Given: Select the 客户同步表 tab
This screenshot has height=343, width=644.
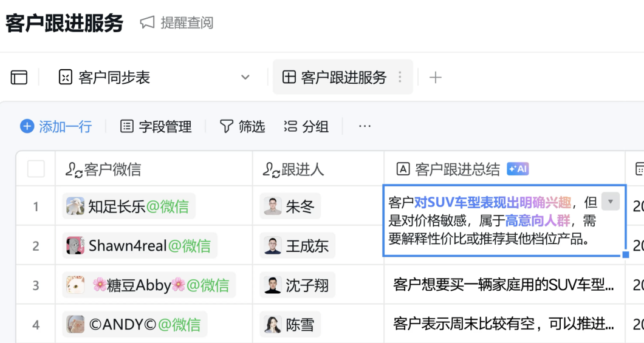Looking at the screenshot, I should pyautogui.click(x=114, y=77).
